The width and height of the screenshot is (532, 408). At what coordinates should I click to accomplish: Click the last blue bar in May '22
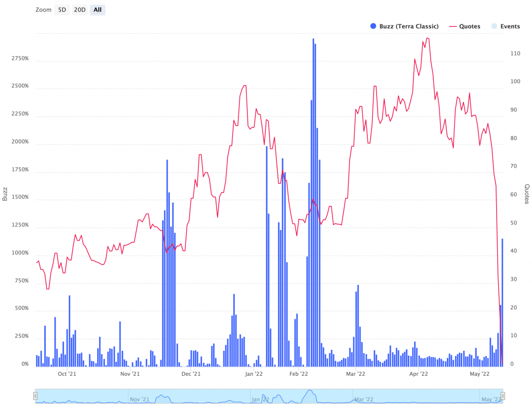click(502, 301)
